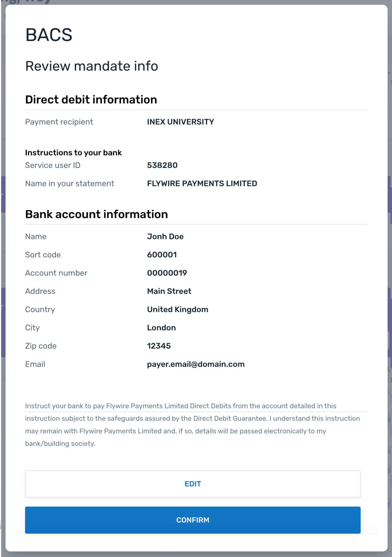Select the sort code value 600001
The image size is (392, 557).
162,255
